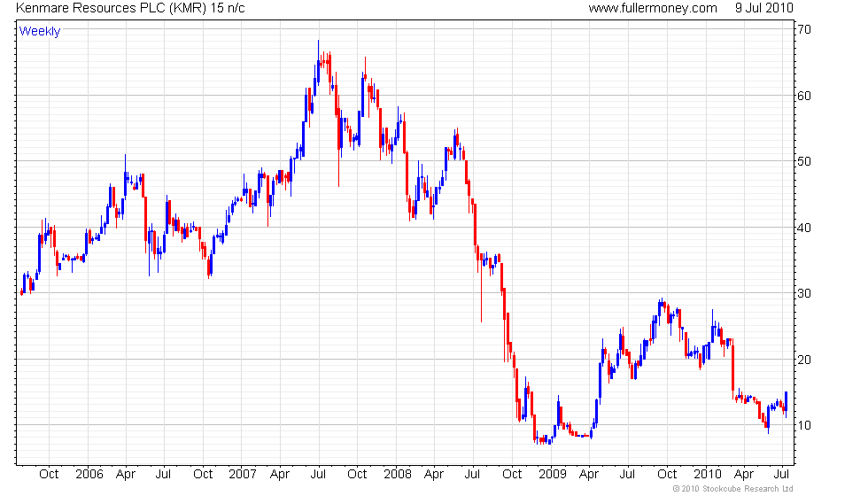Click the 'Weekly' label in the chart
Image resolution: width=868 pixels, height=496 pixels.
click(x=39, y=32)
